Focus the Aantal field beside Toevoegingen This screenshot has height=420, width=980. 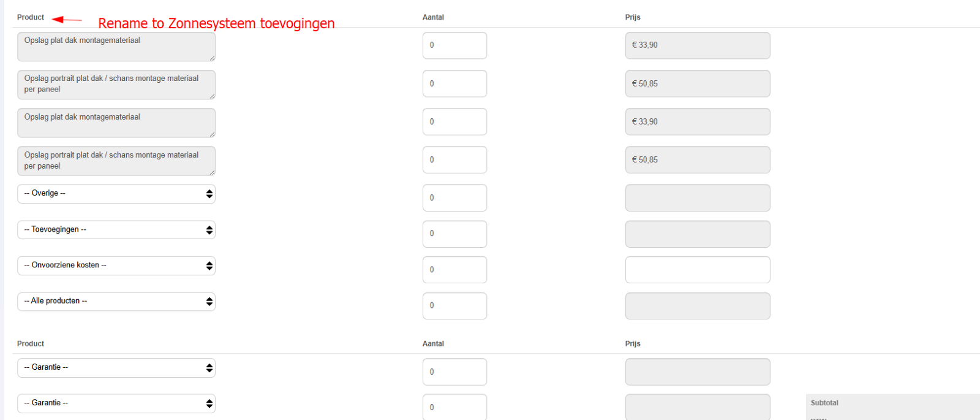coord(454,234)
